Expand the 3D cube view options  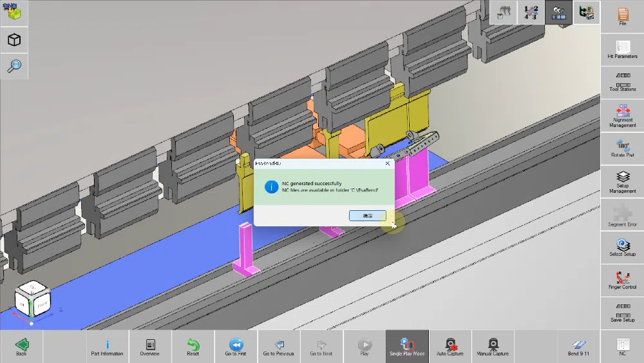point(14,40)
